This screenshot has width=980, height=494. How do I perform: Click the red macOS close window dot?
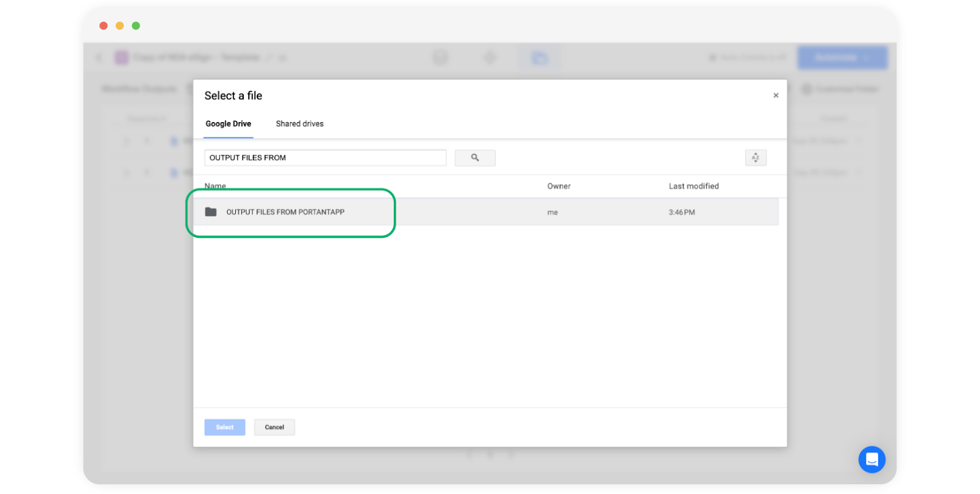click(104, 26)
